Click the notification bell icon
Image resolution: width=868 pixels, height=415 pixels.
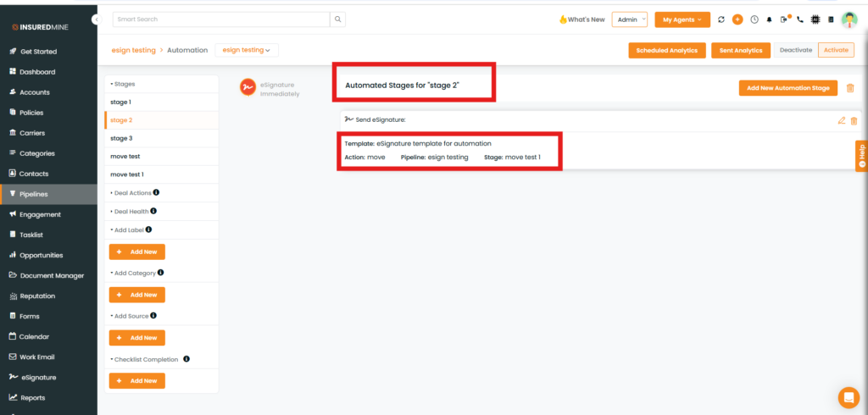pos(770,19)
